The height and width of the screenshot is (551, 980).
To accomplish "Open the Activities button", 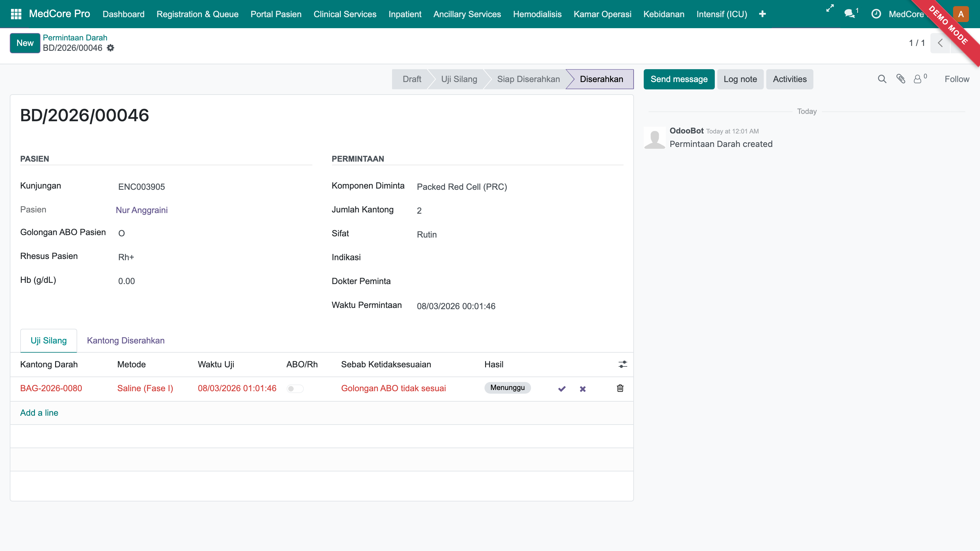I will click(x=790, y=79).
